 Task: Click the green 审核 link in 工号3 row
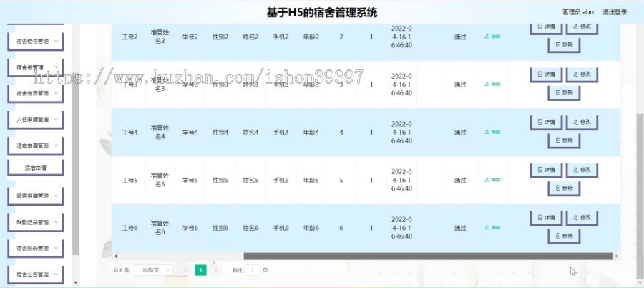click(x=492, y=85)
